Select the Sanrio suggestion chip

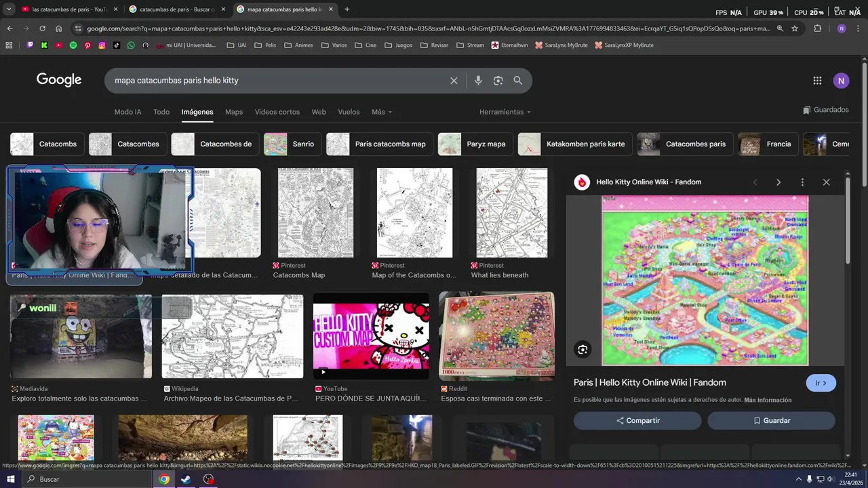(293, 144)
